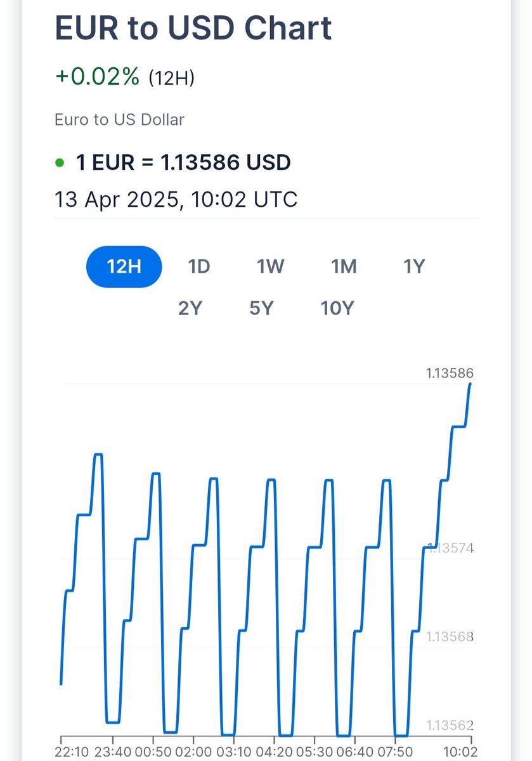Screen dimensions: 532x761
Task: Switch chart to 2Y range
Action: (190, 308)
